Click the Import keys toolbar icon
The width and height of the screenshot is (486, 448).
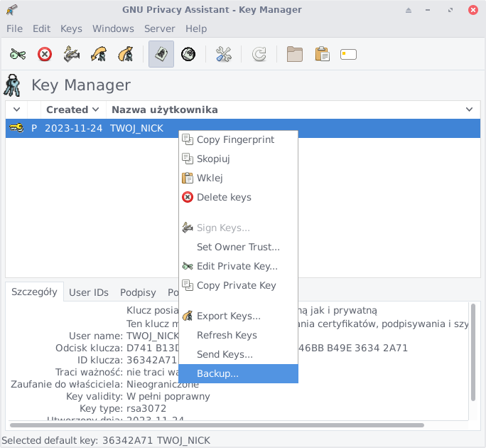pos(99,54)
